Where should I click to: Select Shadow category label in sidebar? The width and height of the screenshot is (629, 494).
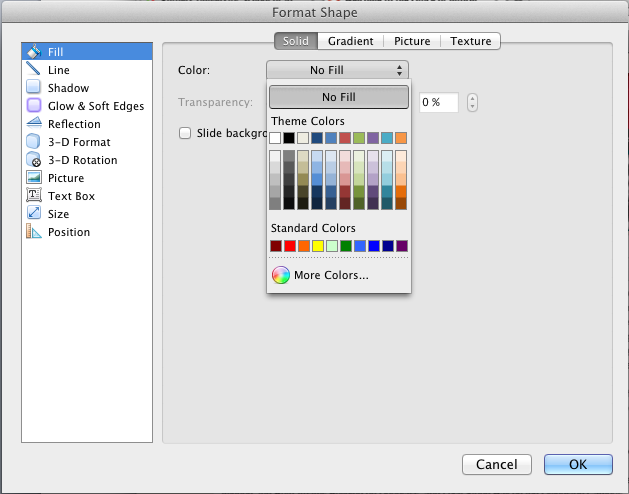(x=68, y=88)
